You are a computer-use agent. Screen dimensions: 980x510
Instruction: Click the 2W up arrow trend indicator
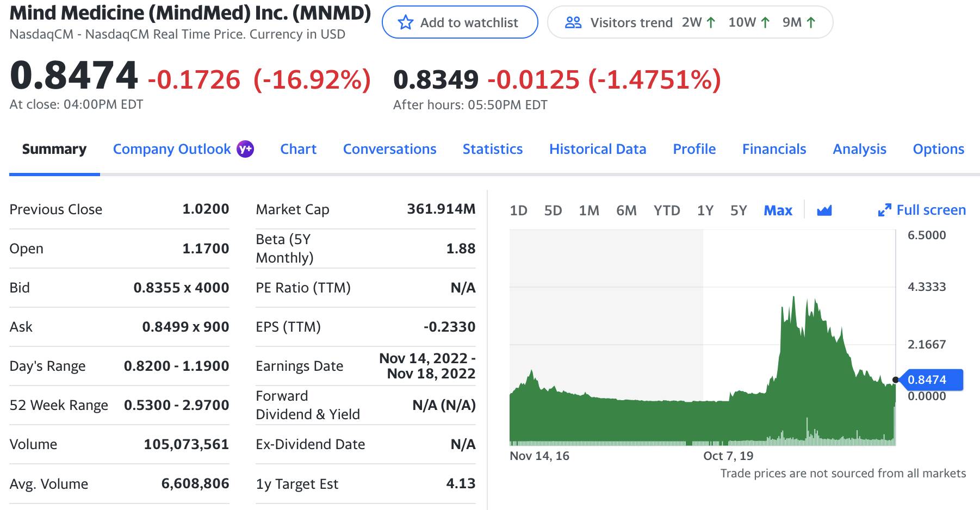pos(710,22)
